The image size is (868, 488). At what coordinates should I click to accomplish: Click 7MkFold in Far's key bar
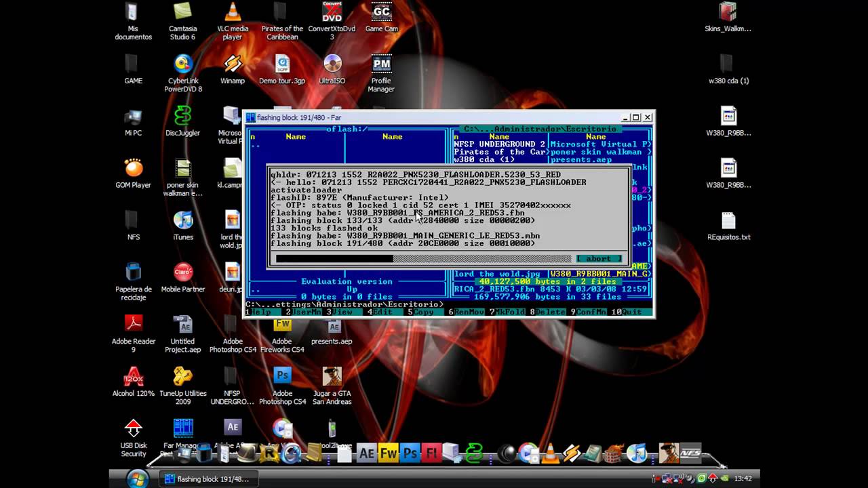click(507, 312)
